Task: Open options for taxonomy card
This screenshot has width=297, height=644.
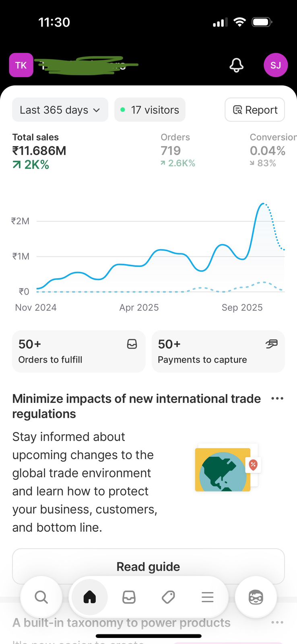Action: [x=277, y=622]
